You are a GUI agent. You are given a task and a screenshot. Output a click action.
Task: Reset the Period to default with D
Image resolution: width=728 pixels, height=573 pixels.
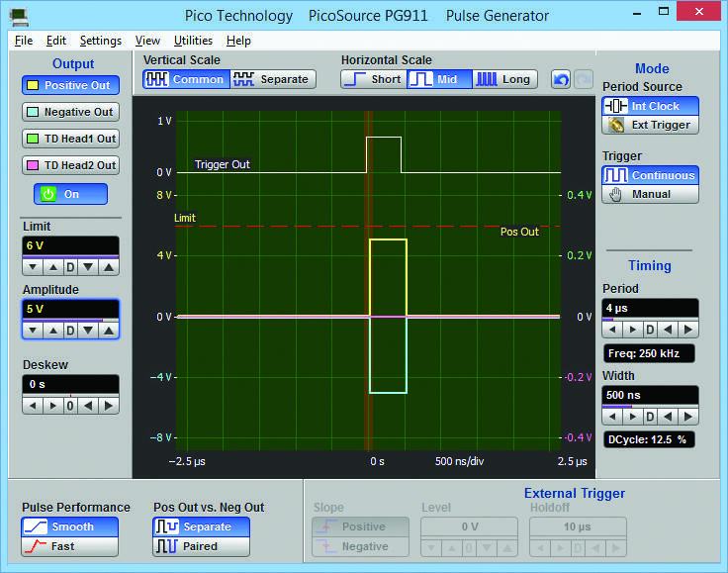pos(651,329)
